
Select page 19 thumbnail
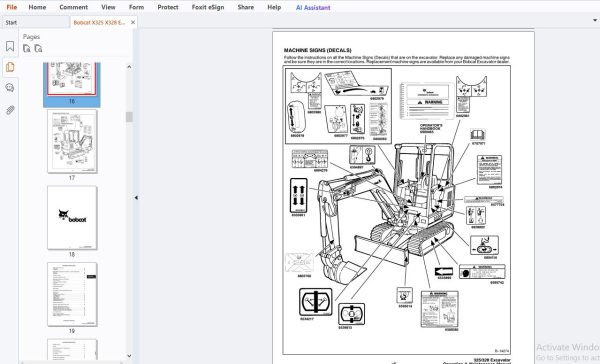[x=72, y=294]
